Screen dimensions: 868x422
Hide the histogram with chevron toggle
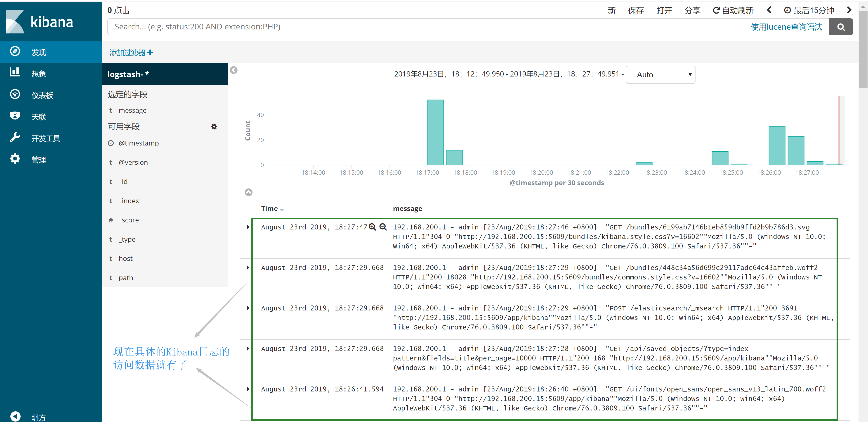pos(248,192)
